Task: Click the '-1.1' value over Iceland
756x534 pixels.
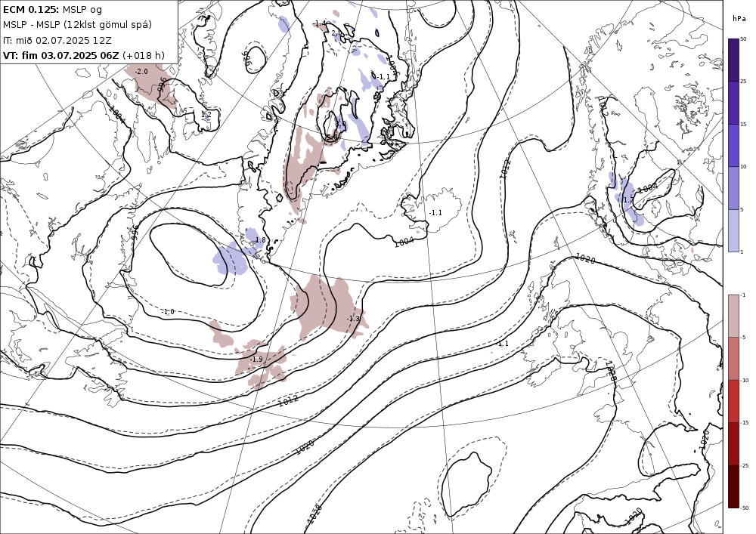Action: [435, 213]
